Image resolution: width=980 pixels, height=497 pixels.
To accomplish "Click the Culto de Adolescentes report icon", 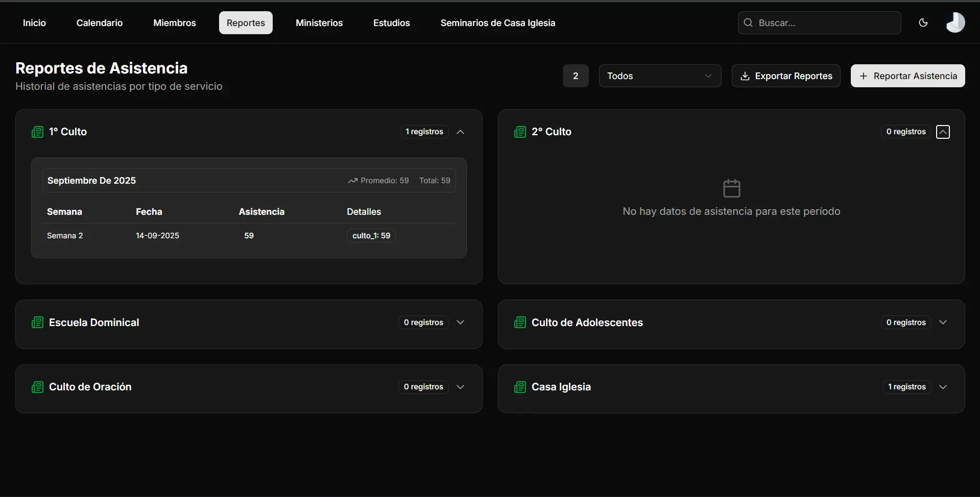I will (519, 322).
